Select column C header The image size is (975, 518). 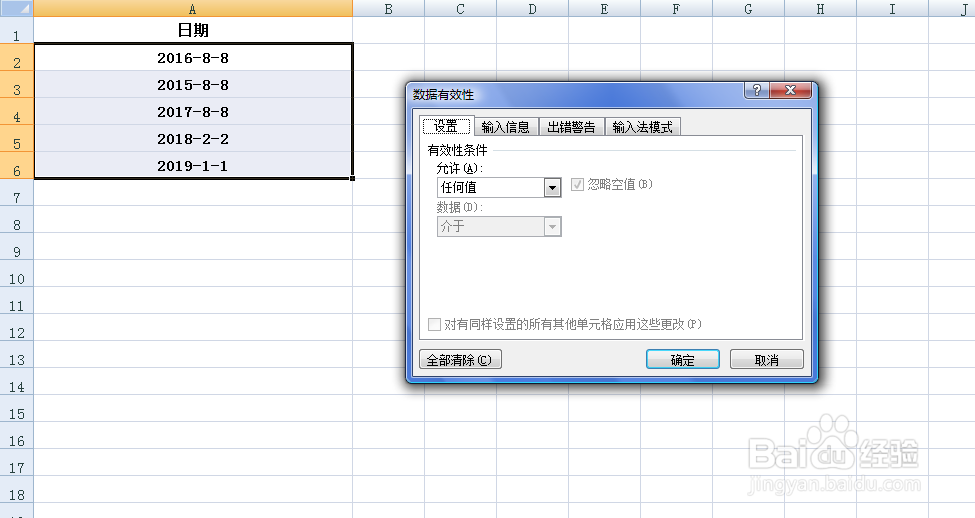coord(460,9)
